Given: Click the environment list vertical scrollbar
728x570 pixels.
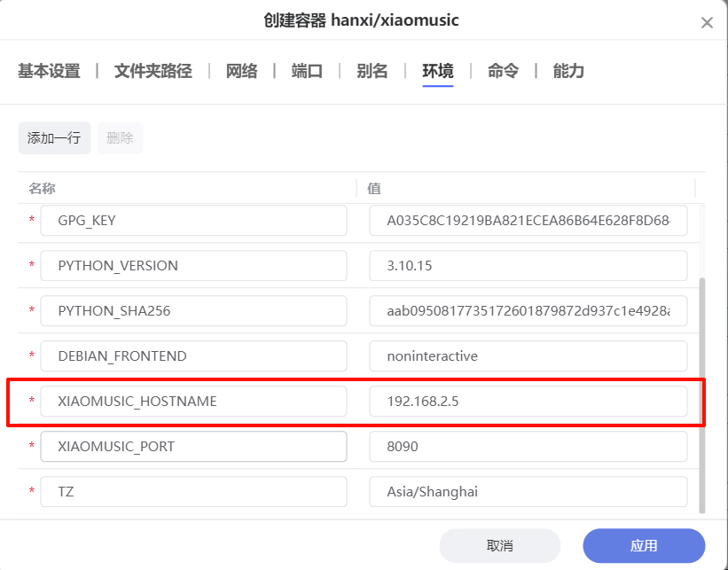Looking at the screenshot, I should coord(702,390).
